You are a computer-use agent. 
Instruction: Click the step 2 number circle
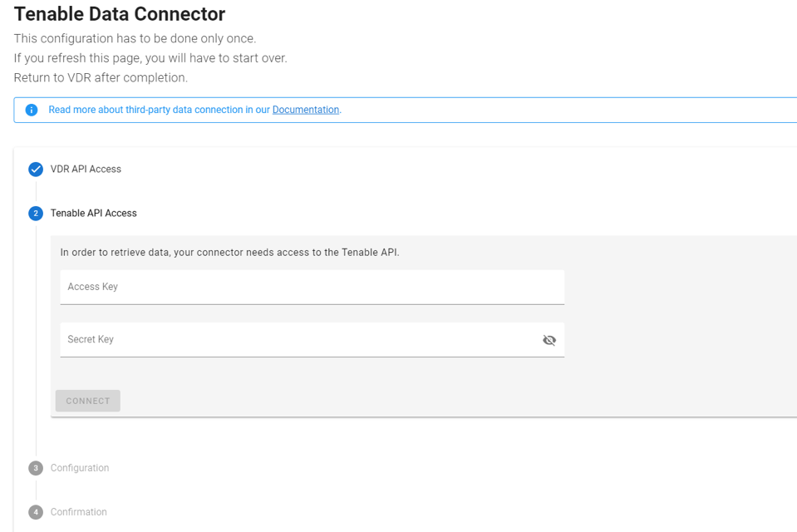(x=36, y=213)
